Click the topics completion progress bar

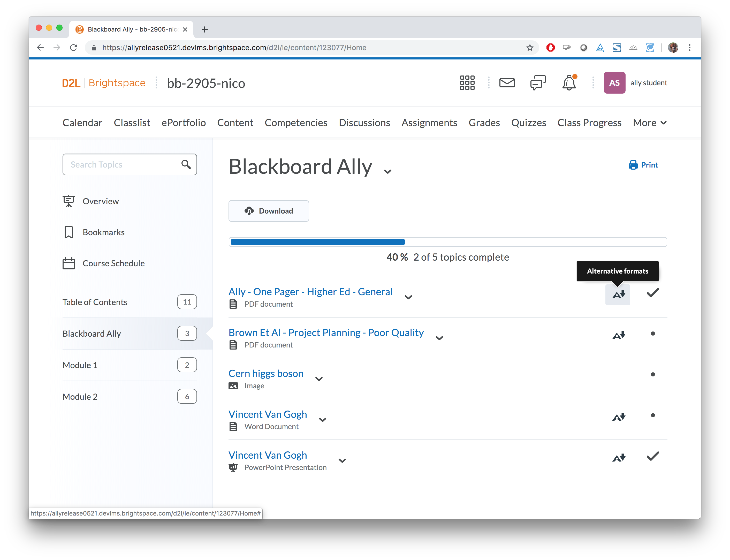pyautogui.click(x=447, y=242)
